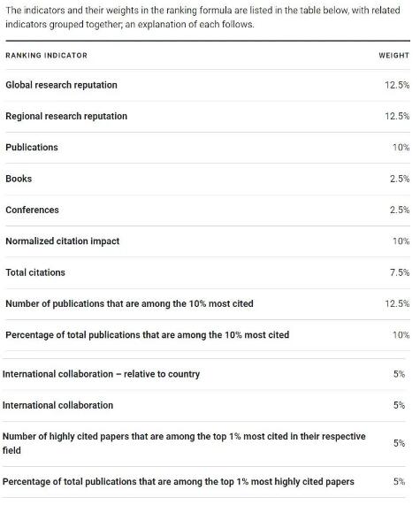This screenshot has height=505, width=420.
Task: Click the Total citations indicator
Action: [x=35, y=272]
